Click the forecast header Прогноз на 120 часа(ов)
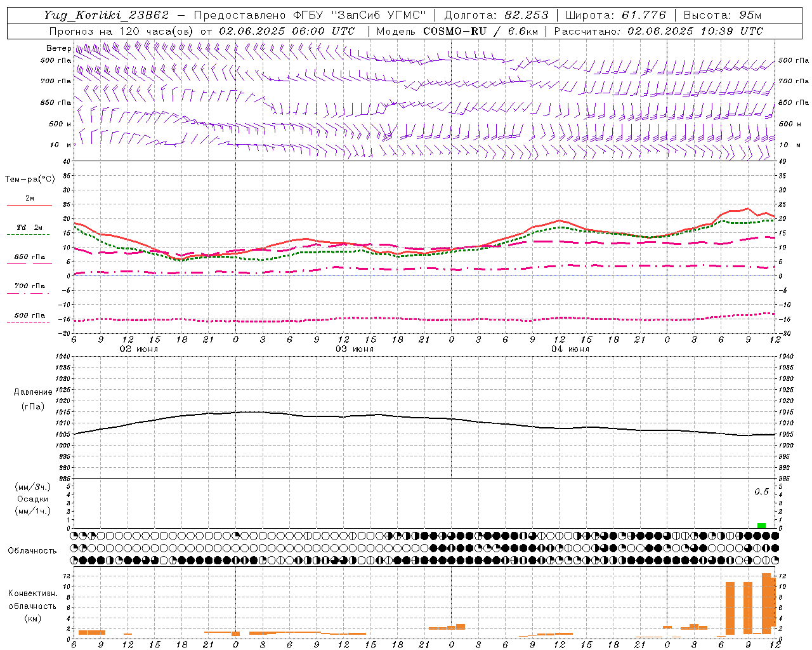Image resolution: width=812 pixels, height=650 pixels. [121, 31]
